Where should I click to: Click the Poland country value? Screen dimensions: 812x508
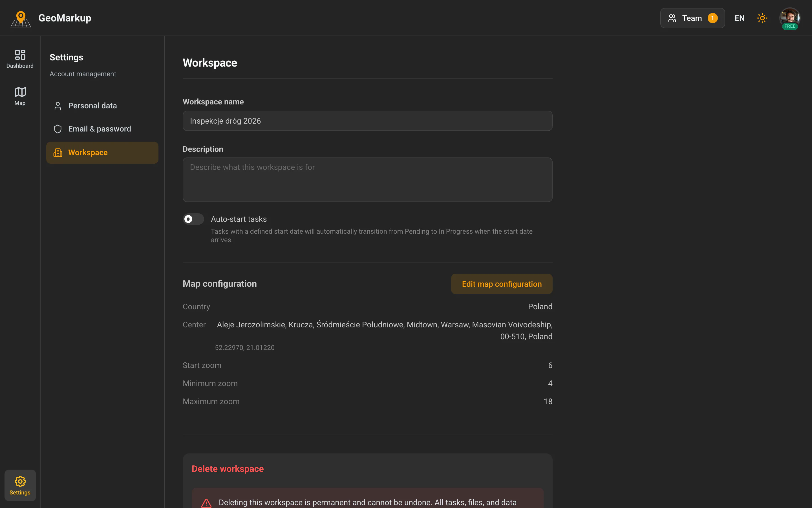(x=540, y=307)
